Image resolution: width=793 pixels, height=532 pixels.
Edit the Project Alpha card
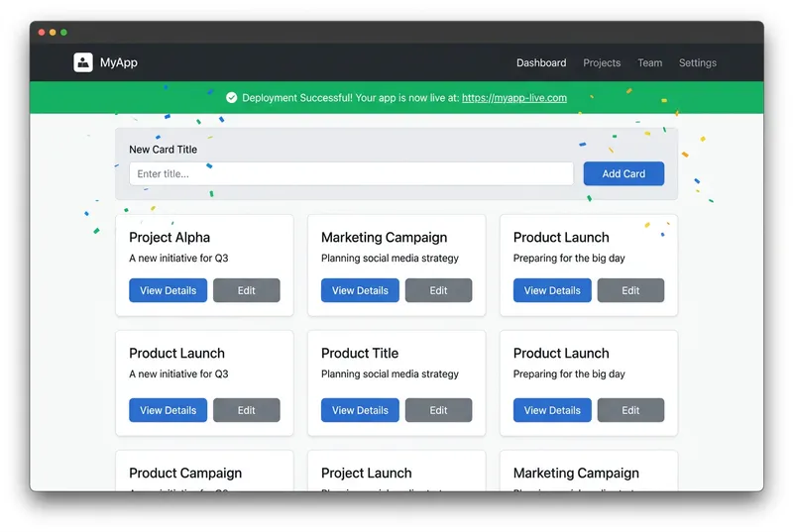pos(247,290)
